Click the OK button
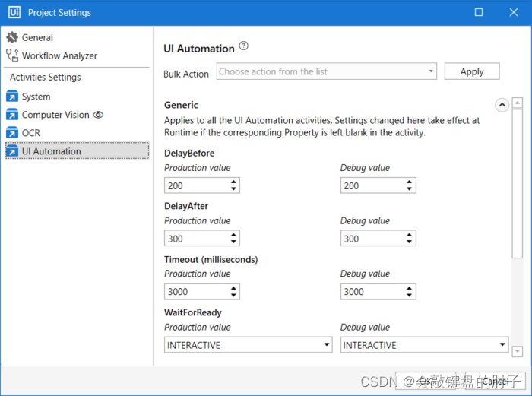 (426, 382)
